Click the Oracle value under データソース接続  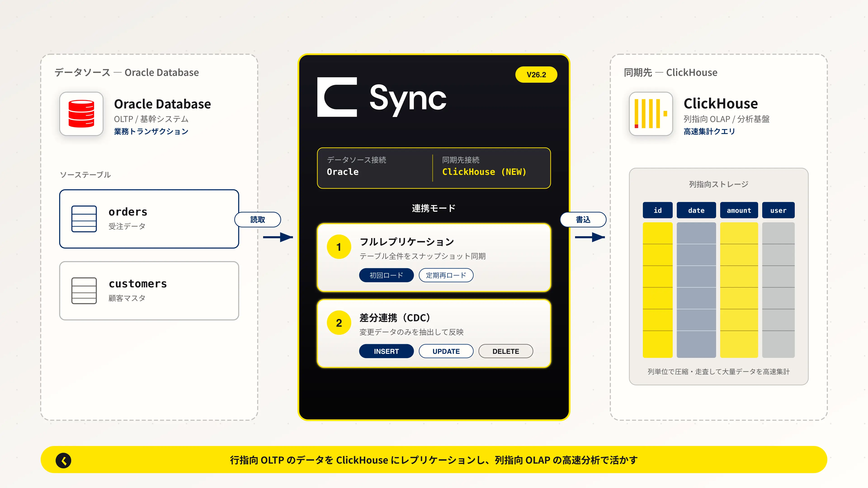pos(343,172)
